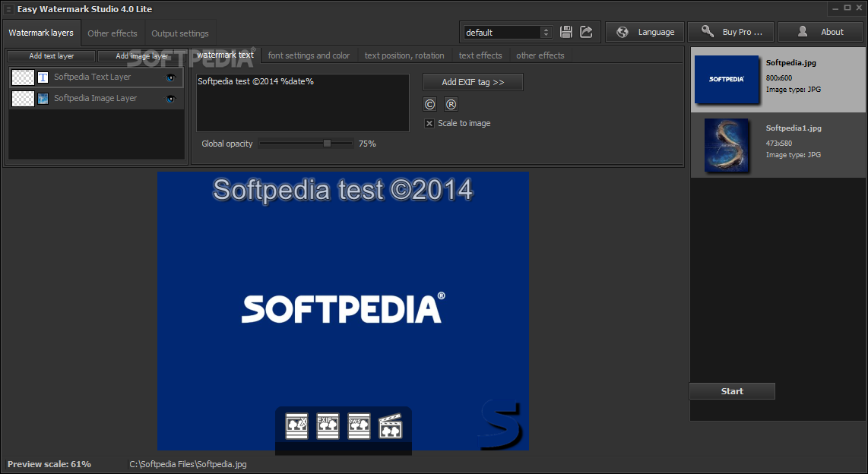This screenshot has width=868, height=474.
Task: Open the Language button
Action: pos(645,32)
